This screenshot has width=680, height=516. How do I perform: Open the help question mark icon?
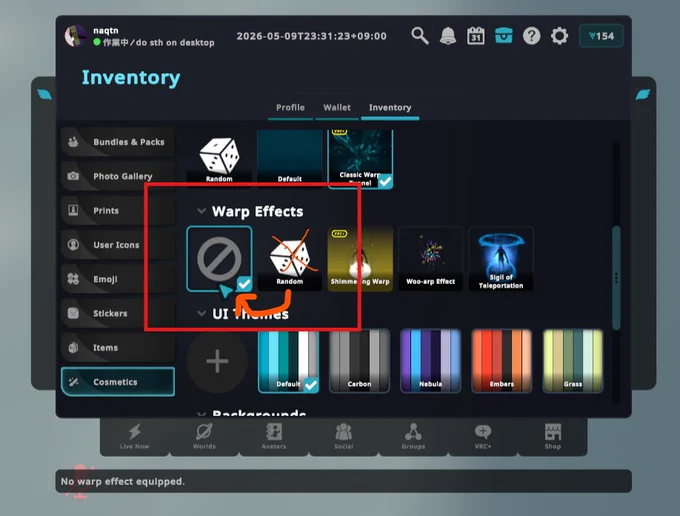click(531, 36)
